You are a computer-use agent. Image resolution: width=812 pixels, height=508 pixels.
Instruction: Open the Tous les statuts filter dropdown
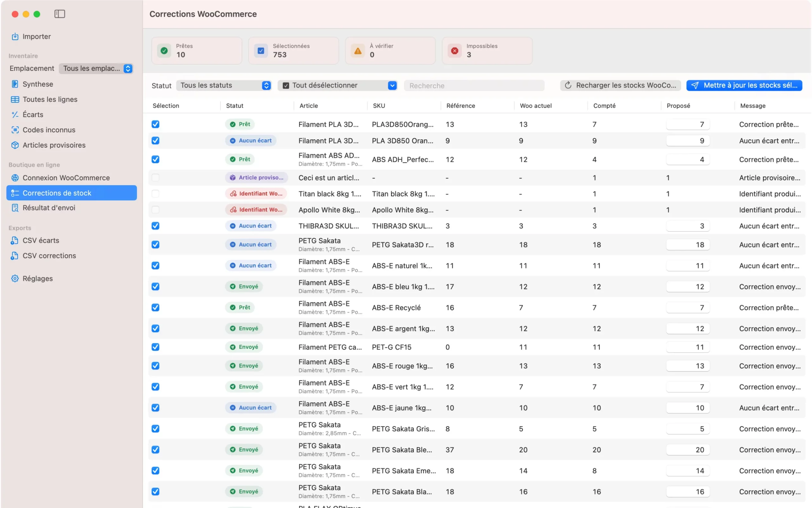point(224,85)
